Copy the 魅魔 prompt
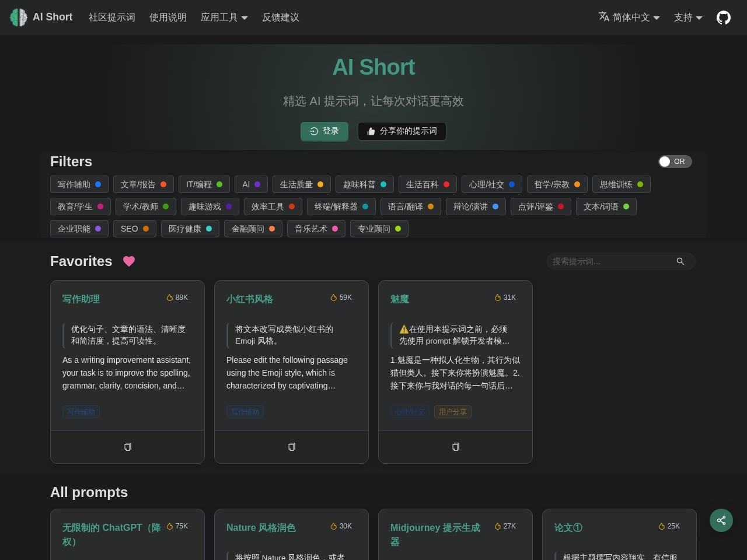 pyautogui.click(x=456, y=447)
